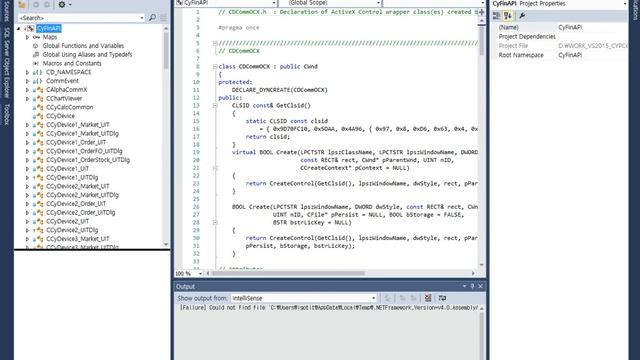The height and width of the screenshot is (360, 640).
Task: Select CCyDevice1_OrderStock_UITDlg class
Action: (88, 160)
